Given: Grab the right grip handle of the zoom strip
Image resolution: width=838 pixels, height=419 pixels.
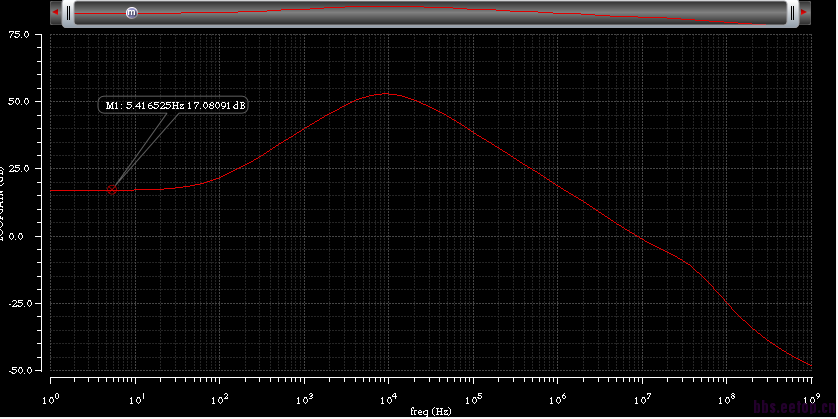Looking at the screenshot, I should (793, 13).
